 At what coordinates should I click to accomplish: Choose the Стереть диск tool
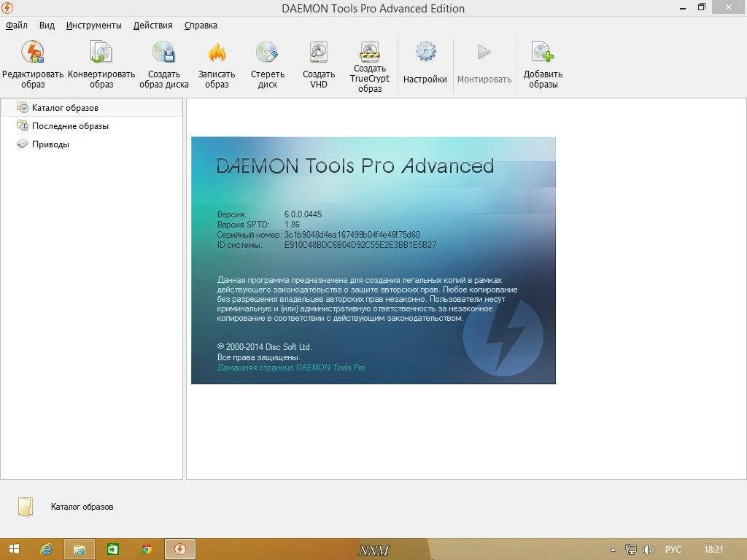(x=267, y=52)
